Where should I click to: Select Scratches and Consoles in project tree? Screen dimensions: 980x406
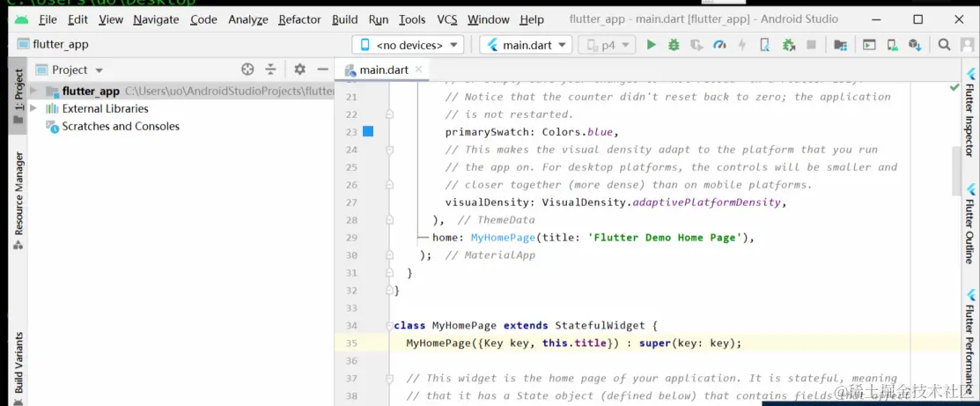[121, 126]
